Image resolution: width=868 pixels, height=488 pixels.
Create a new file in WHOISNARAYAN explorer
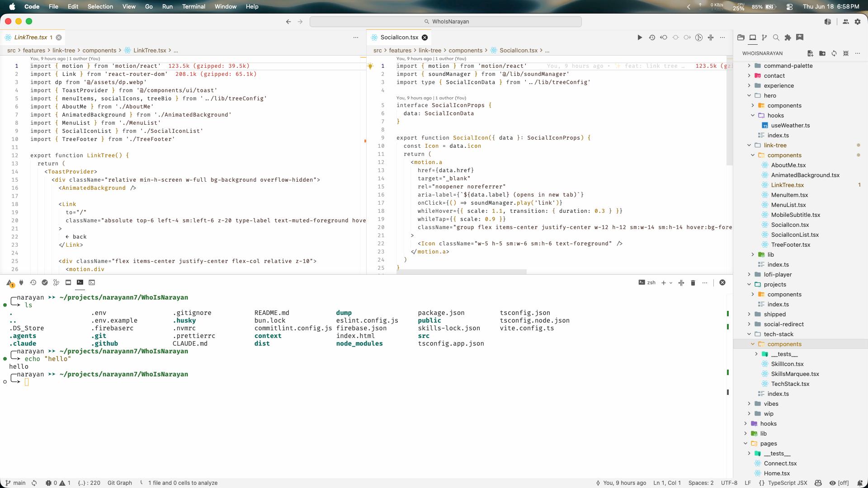coord(810,53)
